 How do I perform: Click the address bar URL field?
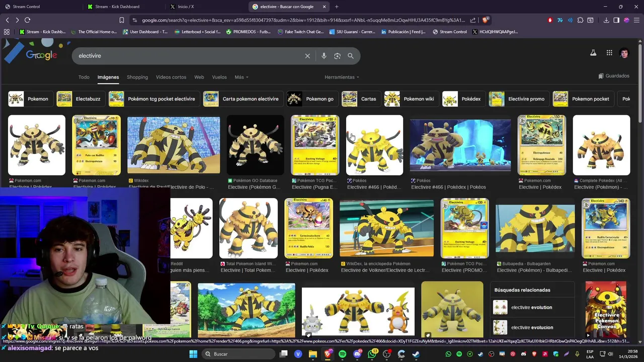(x=303, y=20)
